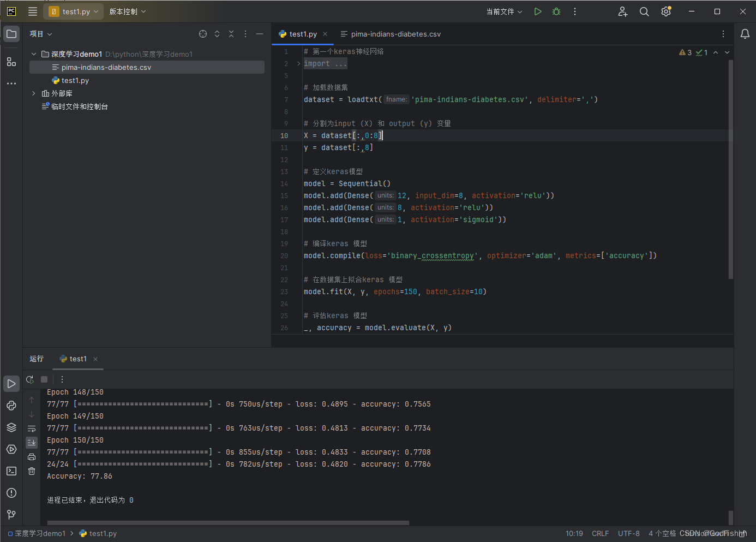Image resolution: width=756 pixels, height=542 pixels.
Task: Click Select Opened File target icon
Action: 203,34
